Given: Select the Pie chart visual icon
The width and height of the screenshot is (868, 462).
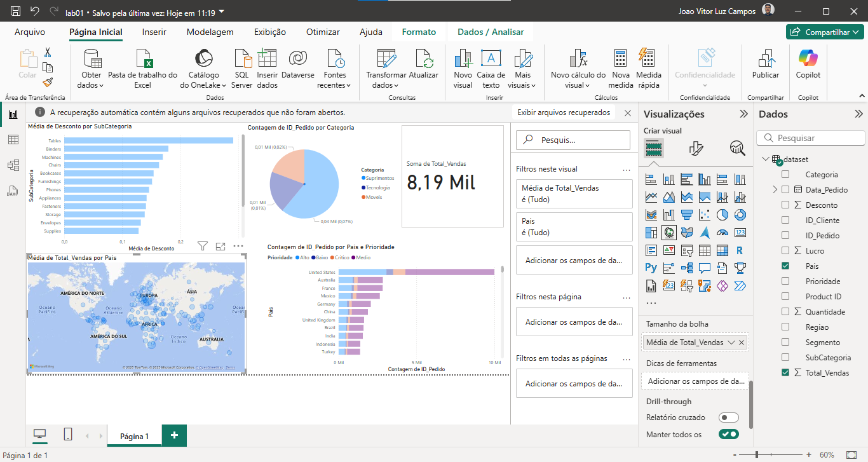Looking at the screenshot, I should 722,215.
